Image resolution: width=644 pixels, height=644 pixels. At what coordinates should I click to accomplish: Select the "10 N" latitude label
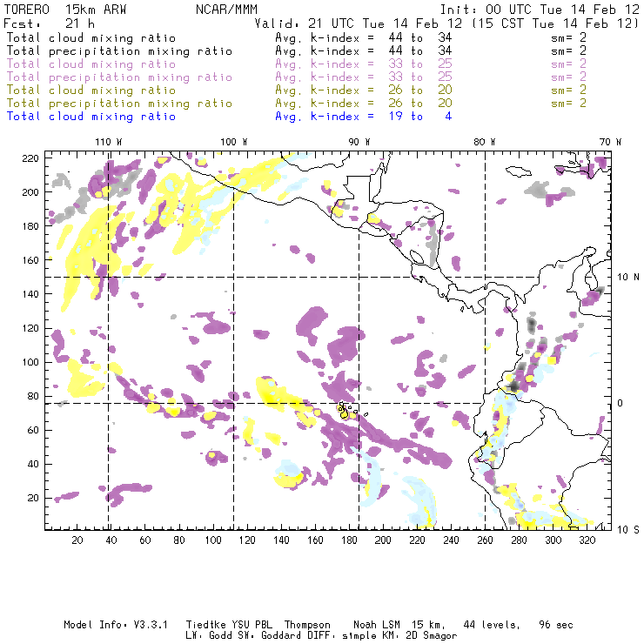tap(628, 278)
